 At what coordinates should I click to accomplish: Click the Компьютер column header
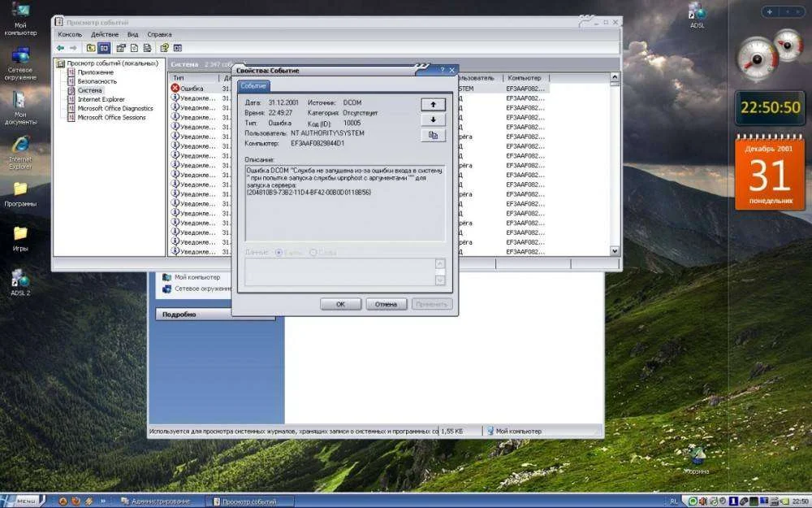click(x=525, y=77)
